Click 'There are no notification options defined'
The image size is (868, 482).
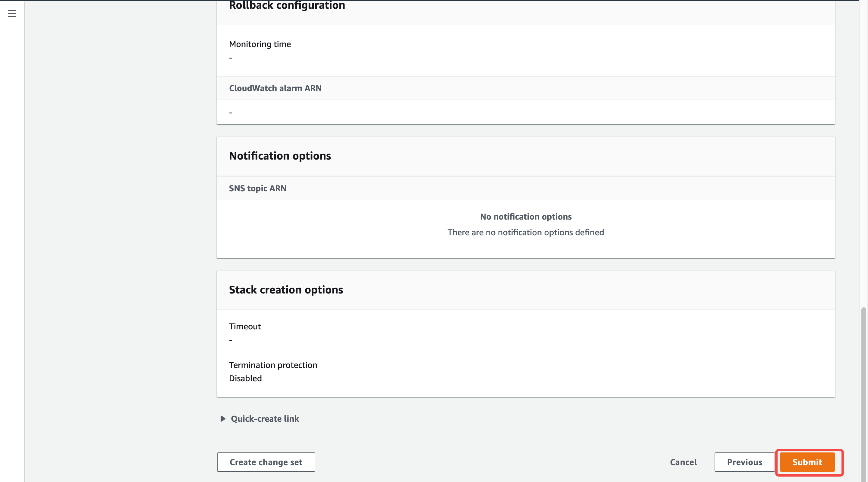tap(526, 232)
